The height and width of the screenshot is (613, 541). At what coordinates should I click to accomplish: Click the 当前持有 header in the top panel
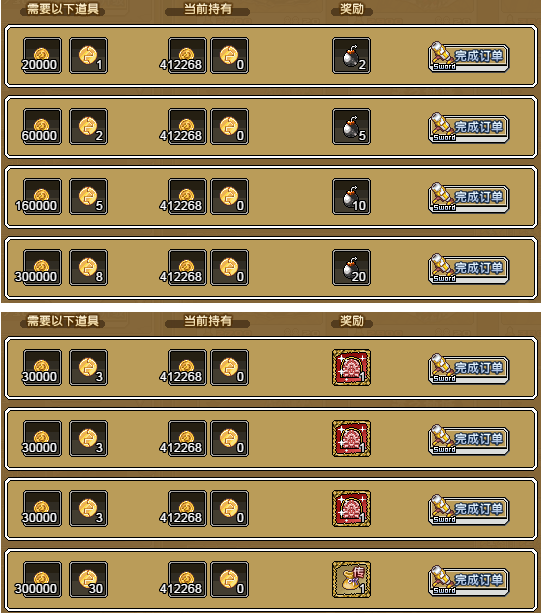(x=208, y=9)
